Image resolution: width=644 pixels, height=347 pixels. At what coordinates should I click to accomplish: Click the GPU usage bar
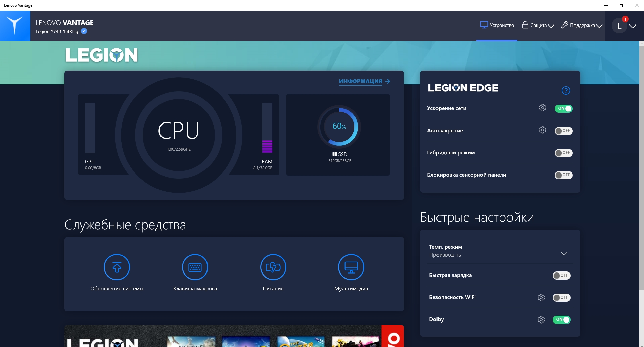point(90,128)
